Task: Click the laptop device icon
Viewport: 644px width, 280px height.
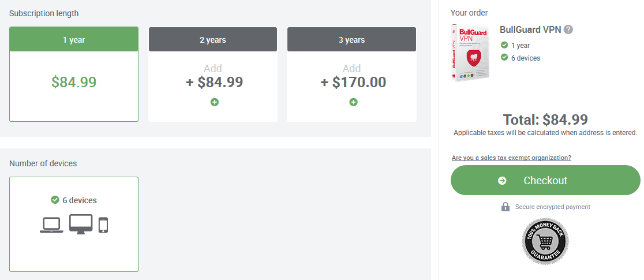Action: pos(52,225)
